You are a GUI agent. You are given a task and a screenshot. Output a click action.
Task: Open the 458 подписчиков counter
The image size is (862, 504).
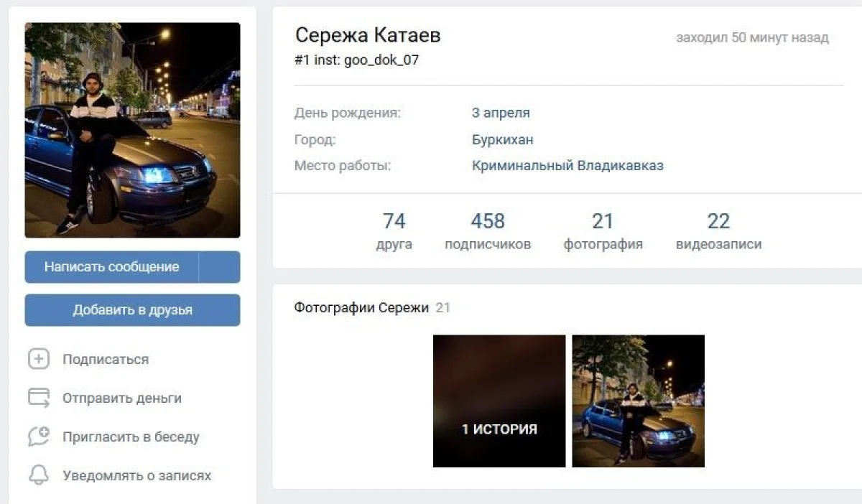coord(488,231)
